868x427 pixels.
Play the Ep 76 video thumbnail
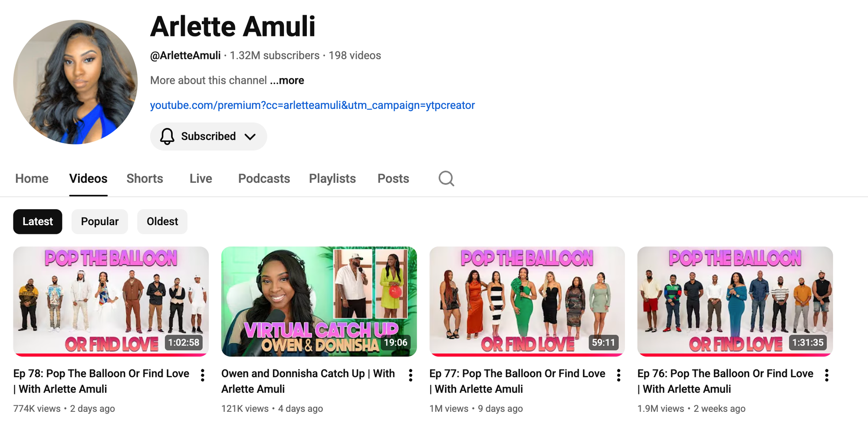(x=735, y=302)
